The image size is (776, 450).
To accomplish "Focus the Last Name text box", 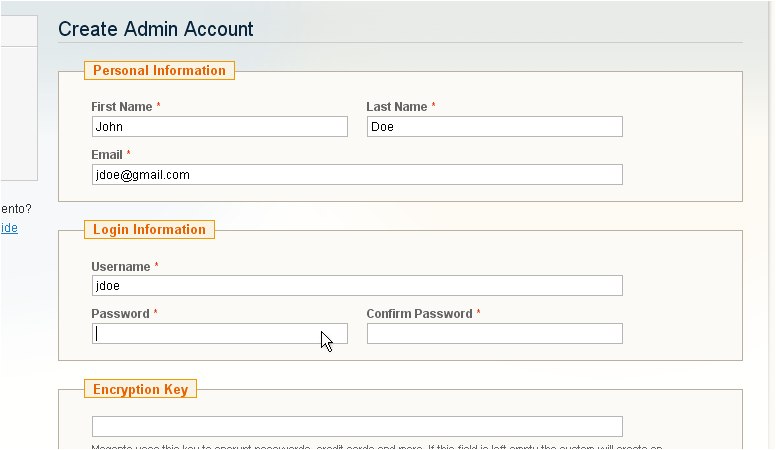I will pos(494,127).
